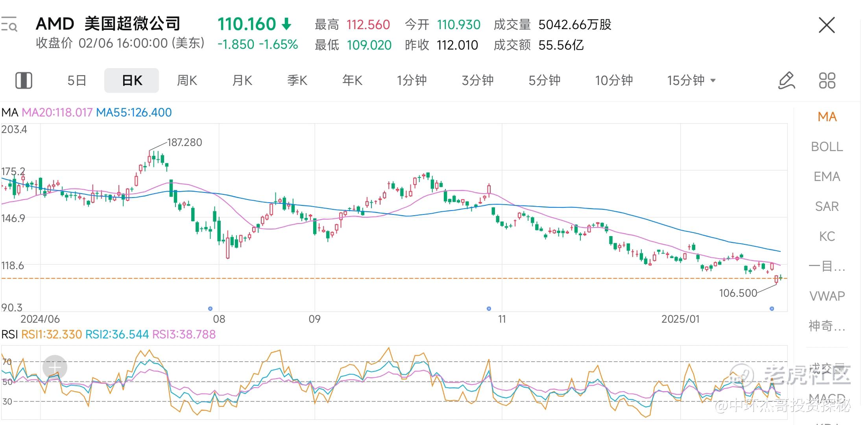Viewport: 868px width, 425px height.
Task: Select the SAR indicator
Action: 827,207
